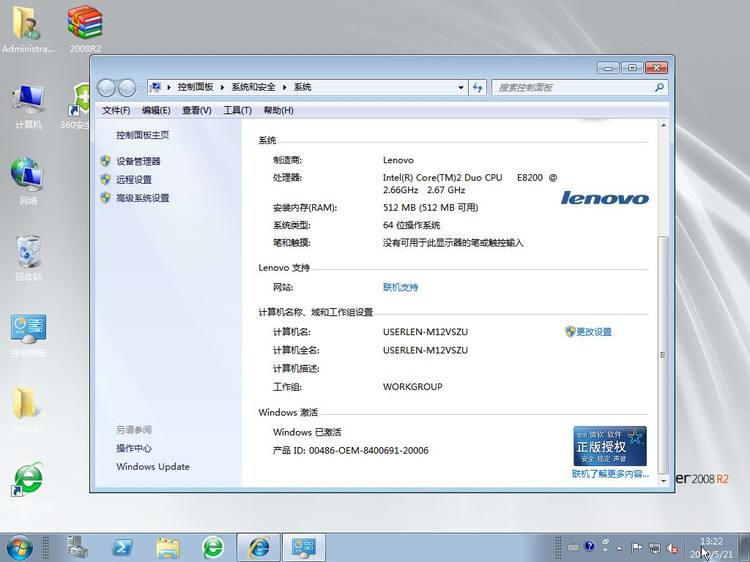Click the Windows Start orb
This screenshot has height=562, width=750.
click(x=19, y=547)
